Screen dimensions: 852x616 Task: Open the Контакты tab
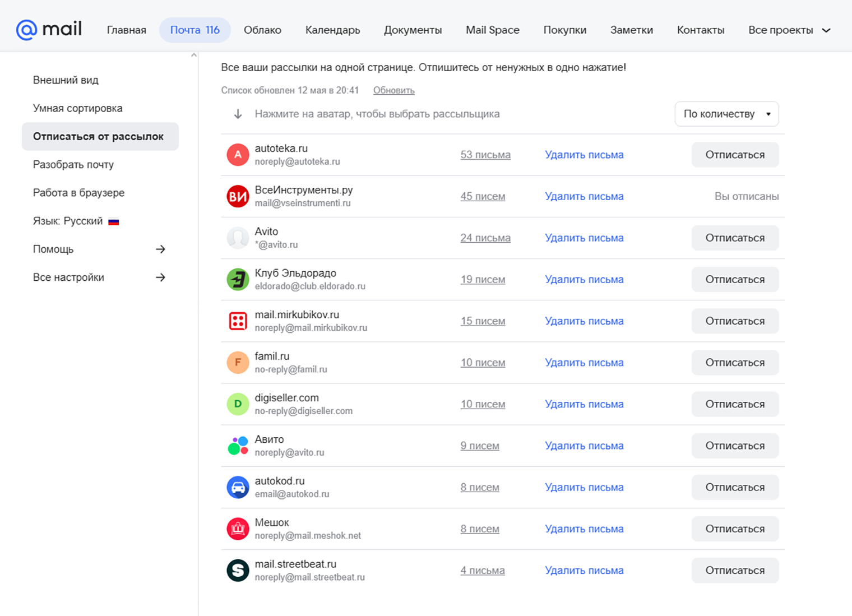point(701,30)
